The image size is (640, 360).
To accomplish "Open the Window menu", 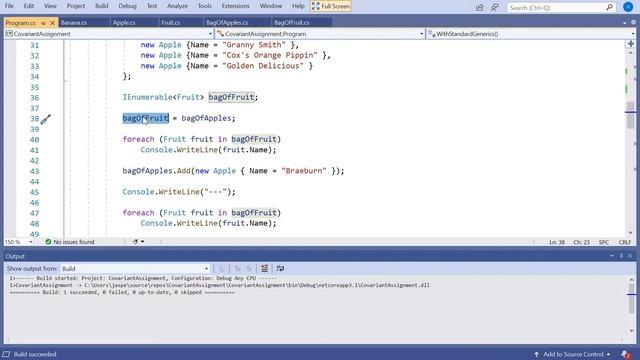I will (x=271, y=6).
